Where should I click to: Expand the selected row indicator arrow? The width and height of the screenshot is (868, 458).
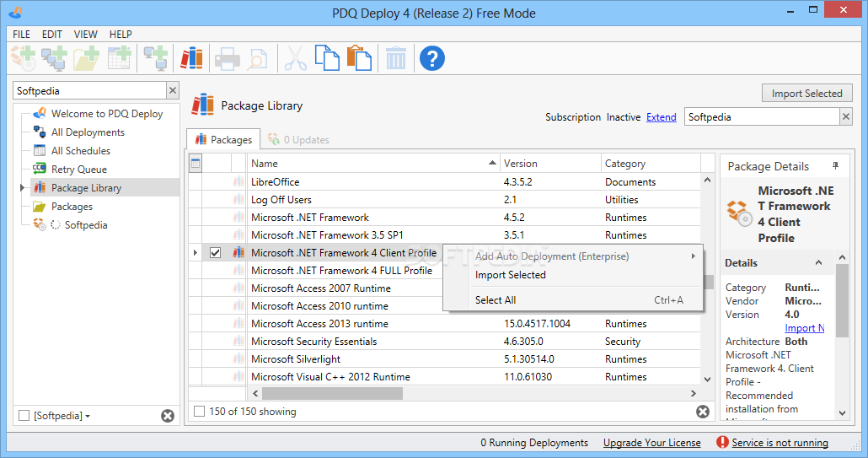(x=195, y=252)
